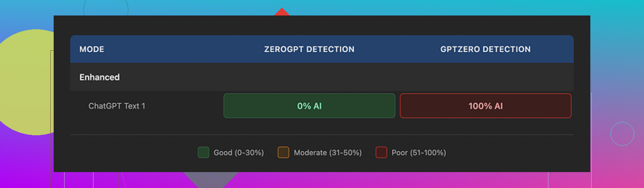This screenshot has width=644, height=188.
Task: Click the Good (0-30%) legend text
Action: click(239, 153)
